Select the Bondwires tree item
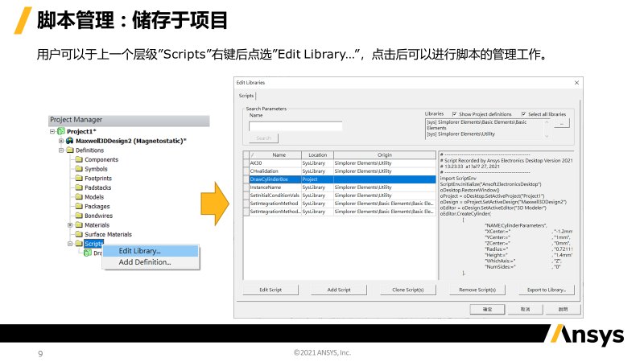 pyautogui.click(x=98, y=216)
